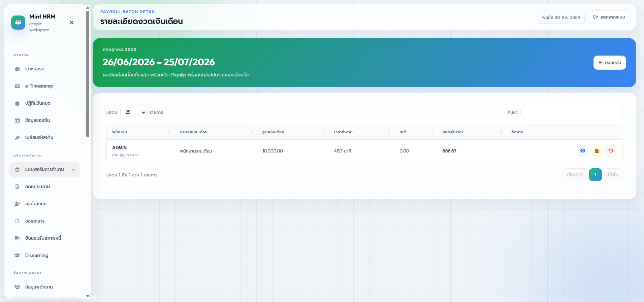Open E-Learning from the sidebar
Image resolution: width=644 pixels, height=302 pixels.
(44, 255)
